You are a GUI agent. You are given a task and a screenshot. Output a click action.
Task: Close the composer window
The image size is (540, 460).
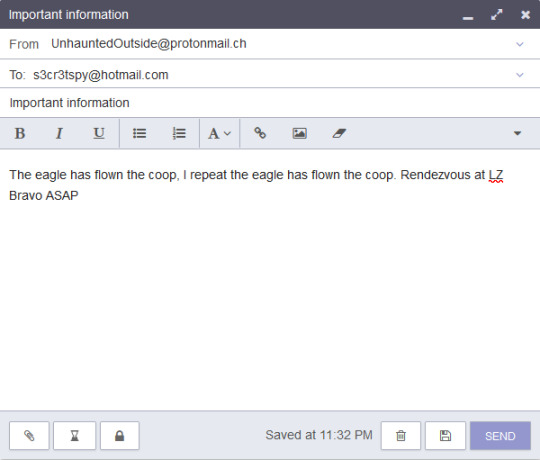tap(525, 15)
